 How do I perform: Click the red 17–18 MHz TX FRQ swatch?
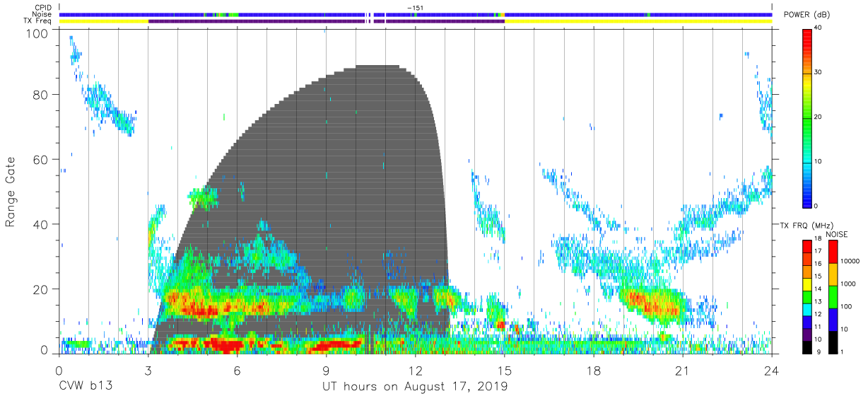coord(807,246)
